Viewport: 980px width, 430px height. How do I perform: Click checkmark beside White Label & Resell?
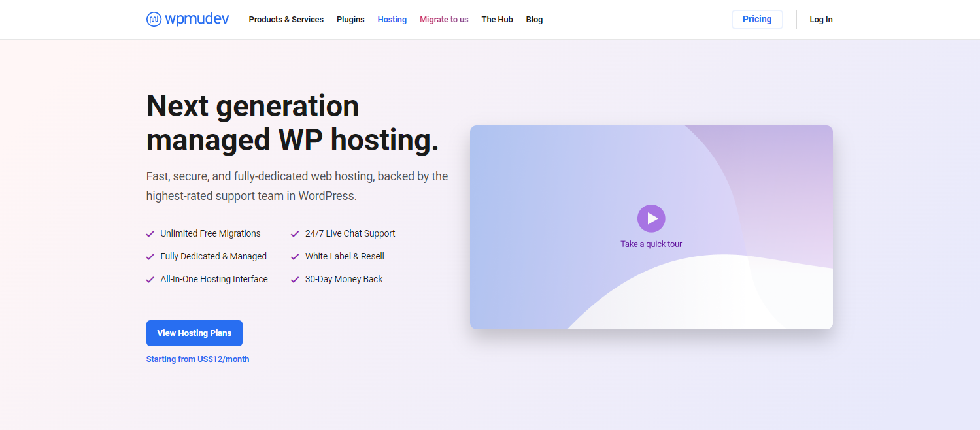[295, 257]
